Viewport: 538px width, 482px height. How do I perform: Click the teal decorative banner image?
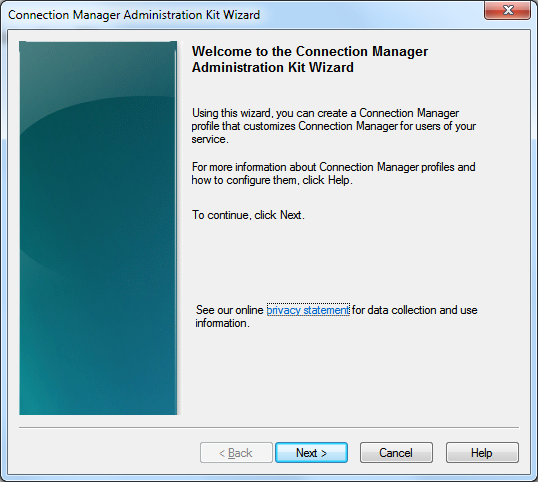point(98,228)
